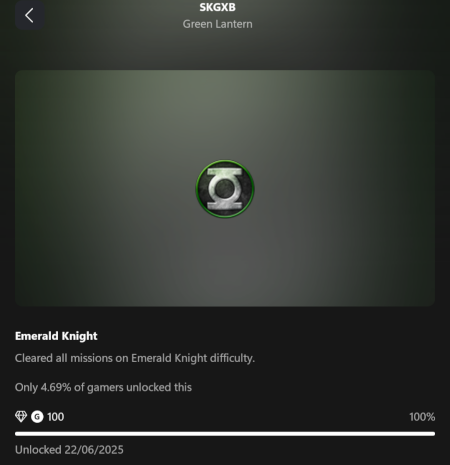Go back using the arrow button
The image size is (450, 465).
[30, 15]
